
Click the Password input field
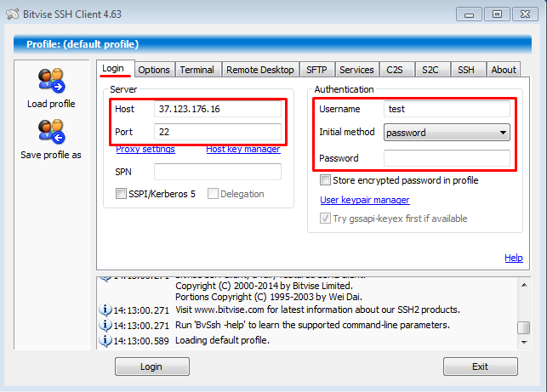click(447, 158)
